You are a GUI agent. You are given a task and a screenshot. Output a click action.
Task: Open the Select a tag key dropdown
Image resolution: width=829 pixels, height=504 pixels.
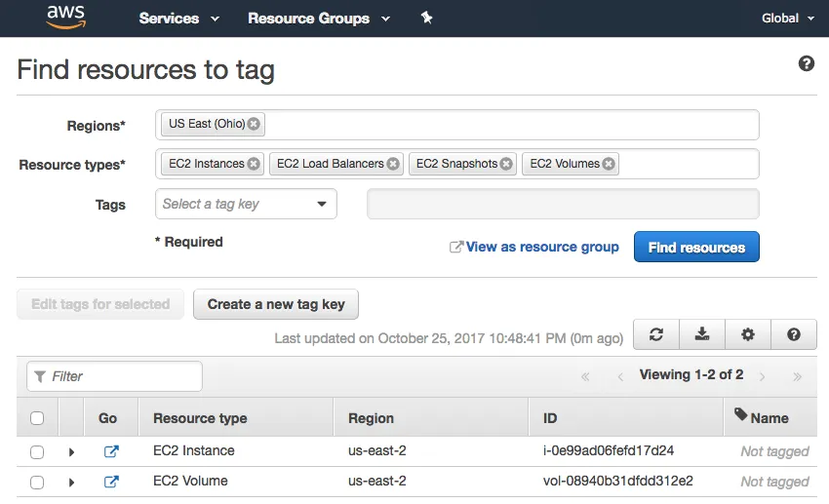click(246, 204)
